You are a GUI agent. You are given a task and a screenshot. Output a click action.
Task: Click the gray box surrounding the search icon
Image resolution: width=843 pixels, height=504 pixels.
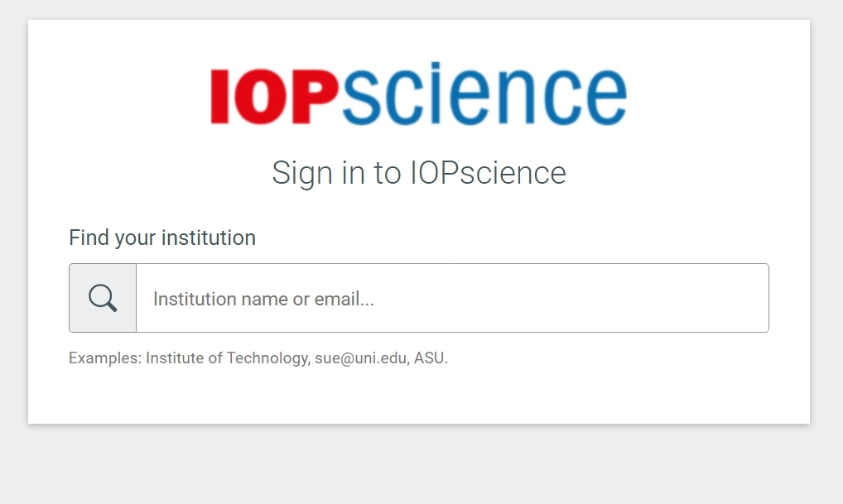point(103,298)
